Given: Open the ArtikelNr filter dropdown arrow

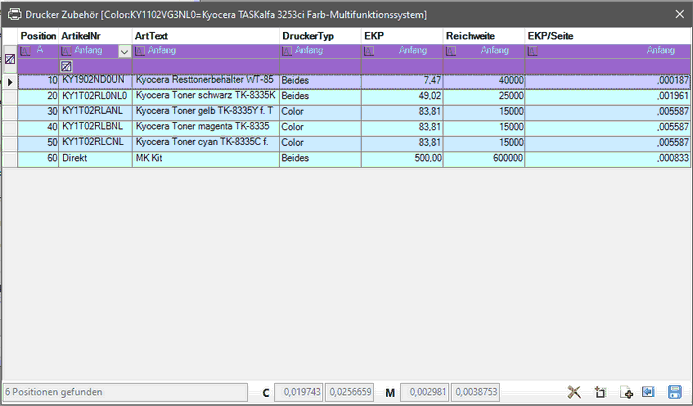Looking at the screenshot, I should (124, 52).
